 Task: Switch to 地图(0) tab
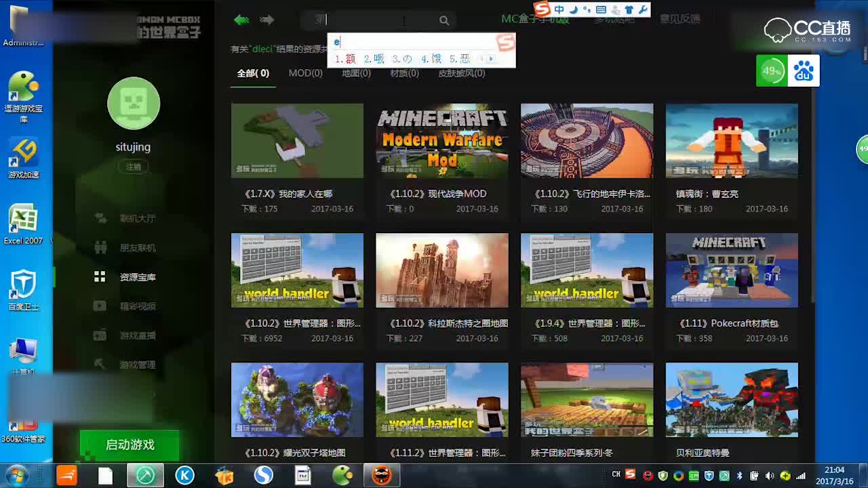click(x=356, y=73)
